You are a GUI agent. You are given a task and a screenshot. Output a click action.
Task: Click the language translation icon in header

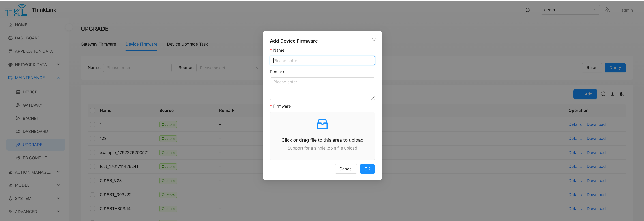click(607, 10)
